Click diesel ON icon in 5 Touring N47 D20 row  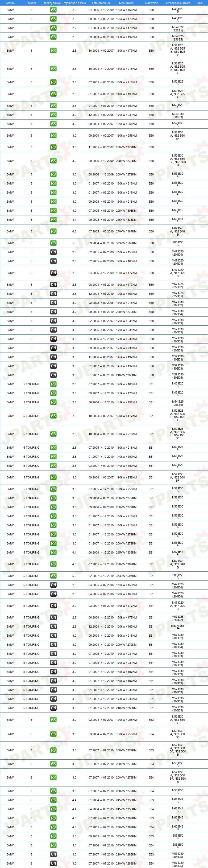tap(53, 605)
